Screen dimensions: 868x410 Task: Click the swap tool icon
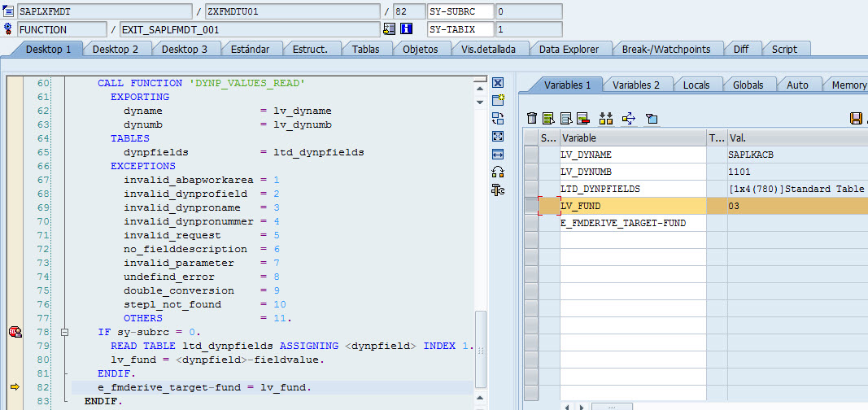[498, 118]
